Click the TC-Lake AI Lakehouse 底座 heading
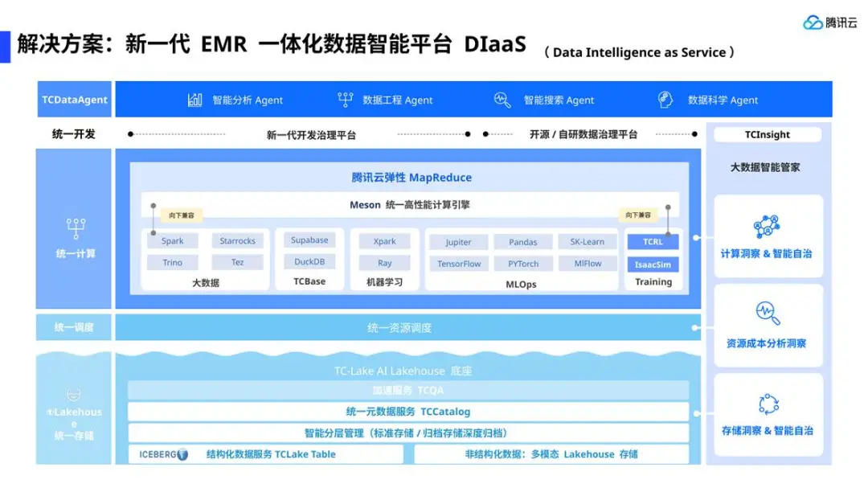The height and width of the screenshot is (488, 868). (x=403, y=371)
